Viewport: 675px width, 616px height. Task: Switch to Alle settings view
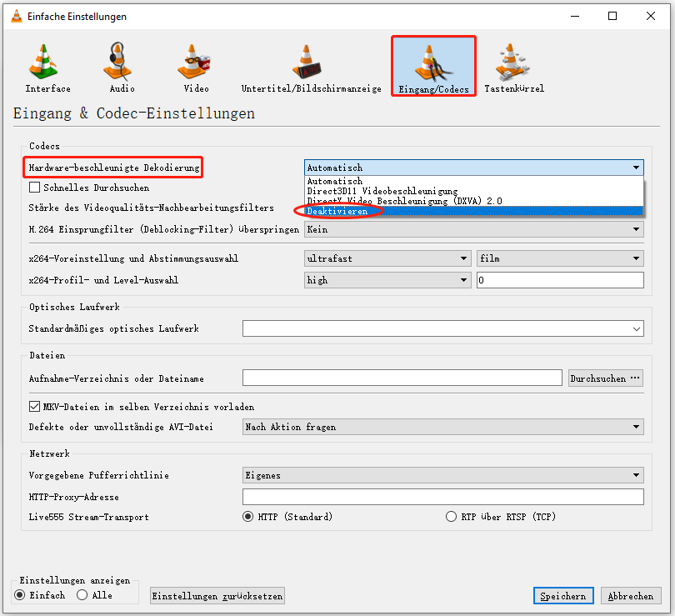point(82,595)
